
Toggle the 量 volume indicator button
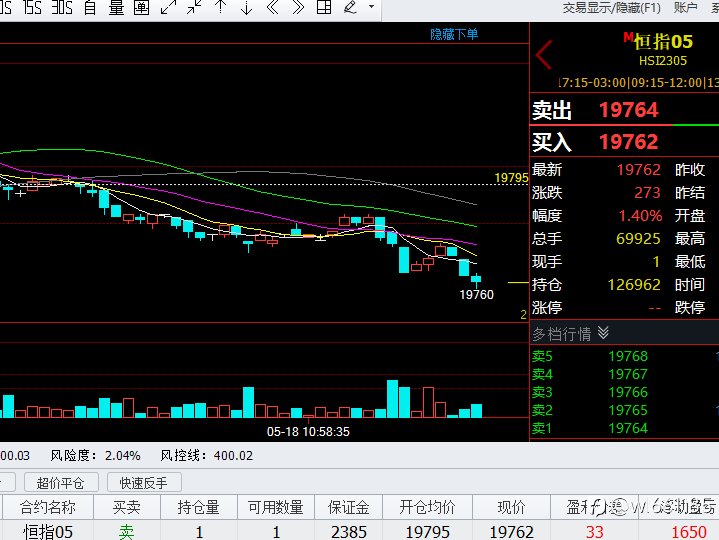point(116,7)
